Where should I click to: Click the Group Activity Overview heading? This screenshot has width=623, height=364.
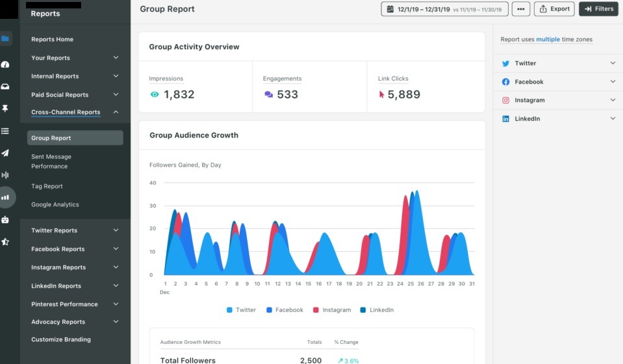(194, 47)
